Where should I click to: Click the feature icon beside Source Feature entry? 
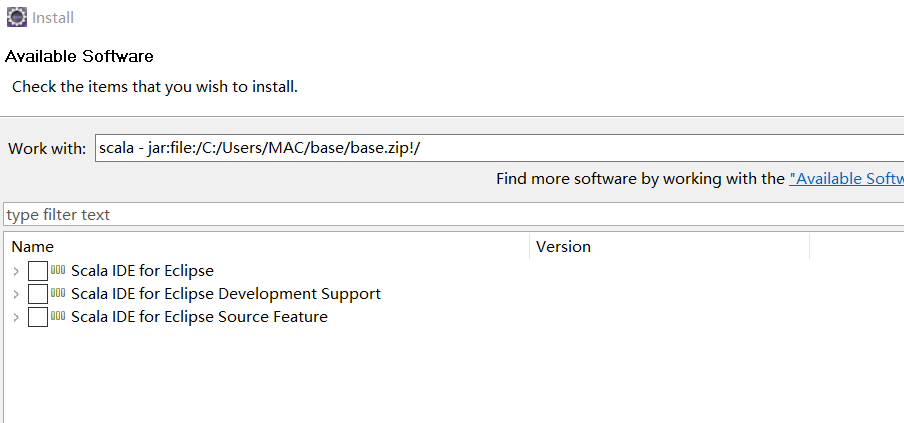[58, 316]
